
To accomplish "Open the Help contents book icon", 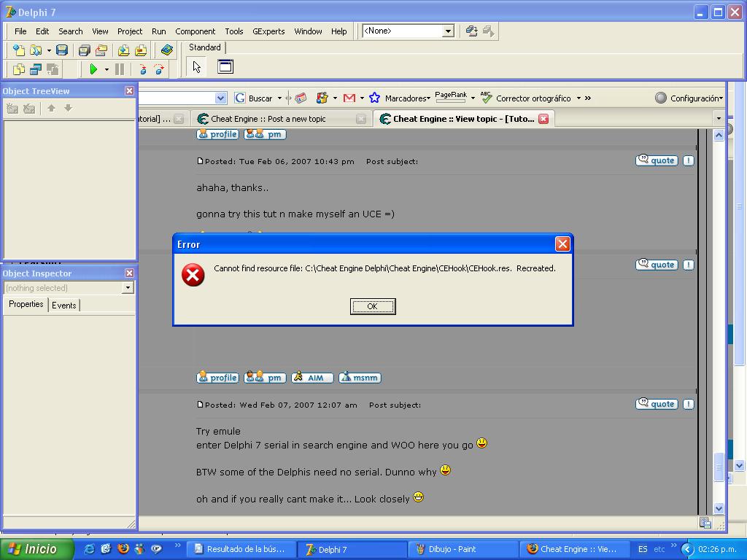I will click(x=167, y=50).
